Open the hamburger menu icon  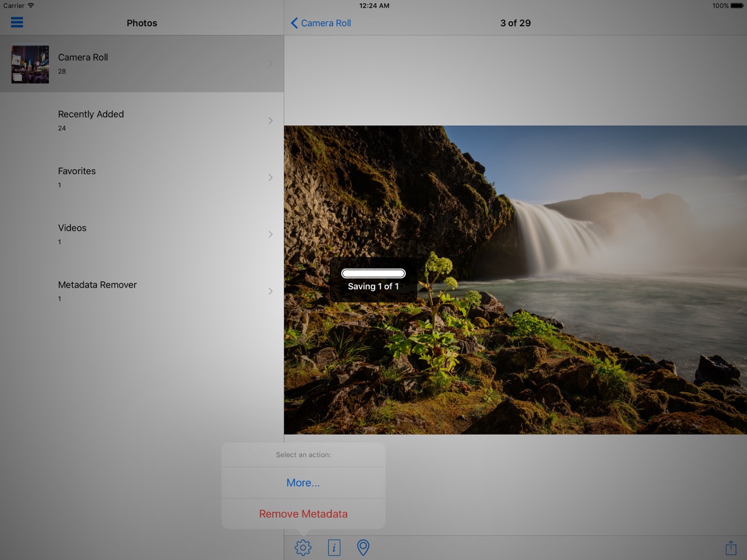point(17,22)
